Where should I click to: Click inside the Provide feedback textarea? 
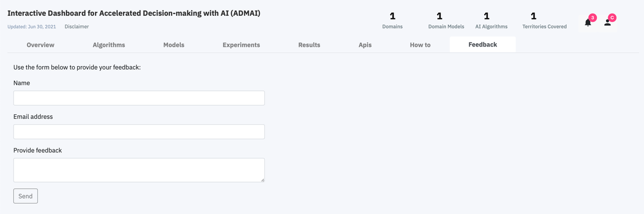(x=139, y=170)
